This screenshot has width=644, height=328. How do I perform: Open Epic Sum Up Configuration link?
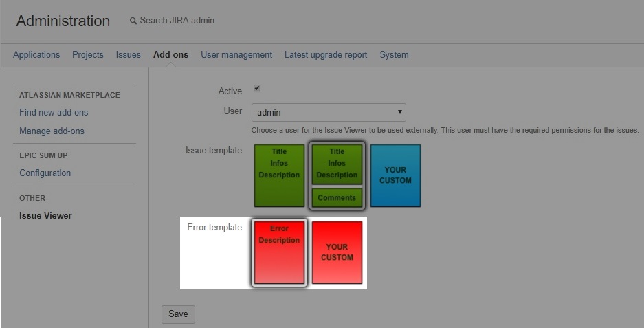[45, 173]
